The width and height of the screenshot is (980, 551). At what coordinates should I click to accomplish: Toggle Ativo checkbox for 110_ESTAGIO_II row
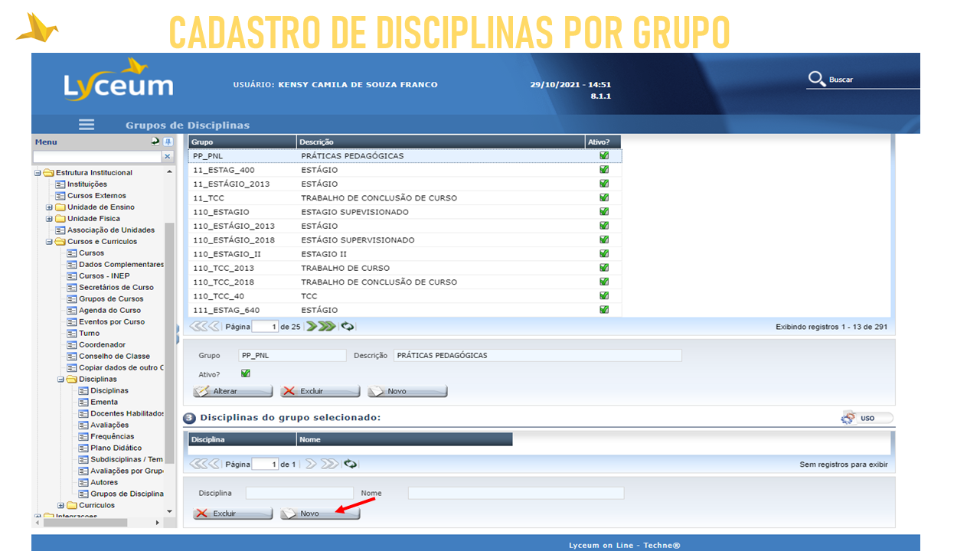[x=604, y=253]
